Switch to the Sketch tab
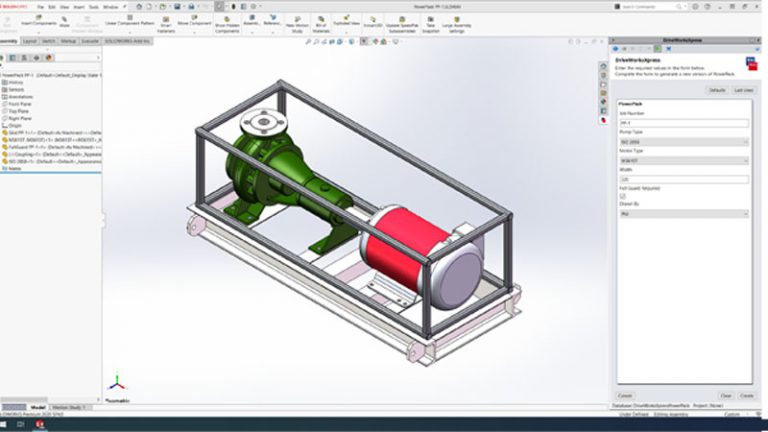Screen dimensions: 768x432 pyautogui.click(x=48, y=41)
